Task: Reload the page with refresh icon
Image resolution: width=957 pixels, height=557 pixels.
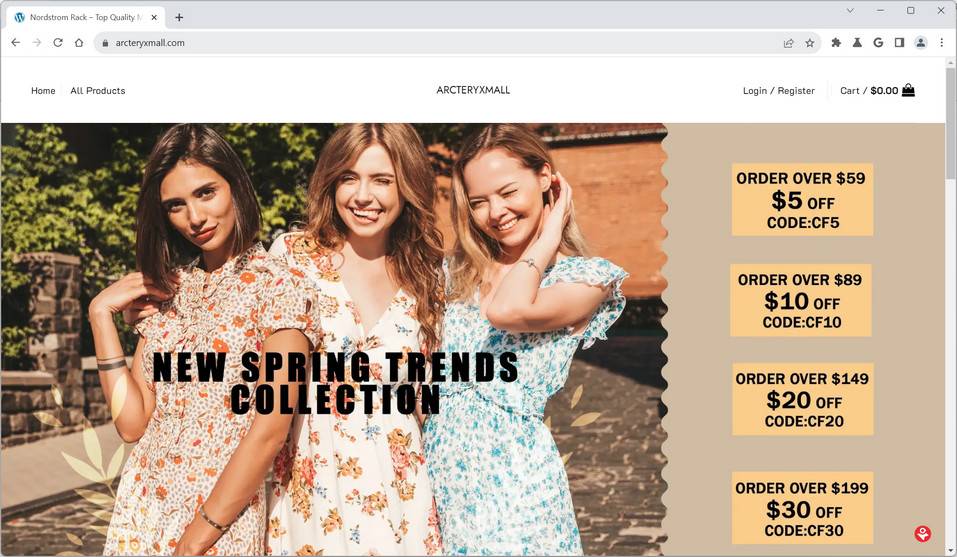Action: tap(58, 43)
